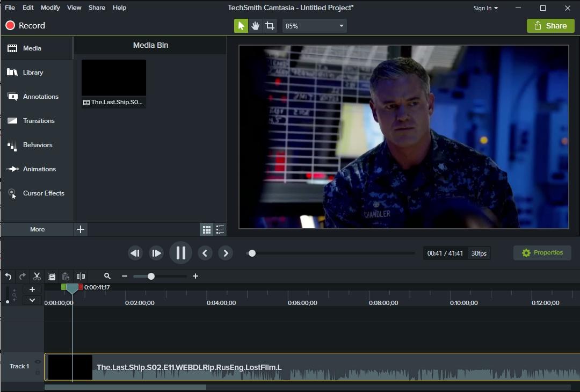Toggle Track 1 lock icon

38,372
